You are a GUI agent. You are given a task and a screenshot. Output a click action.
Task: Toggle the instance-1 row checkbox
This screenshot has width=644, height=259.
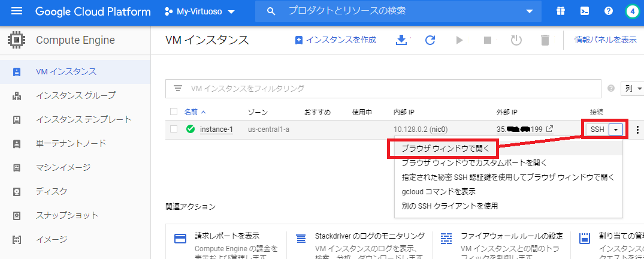174,129
